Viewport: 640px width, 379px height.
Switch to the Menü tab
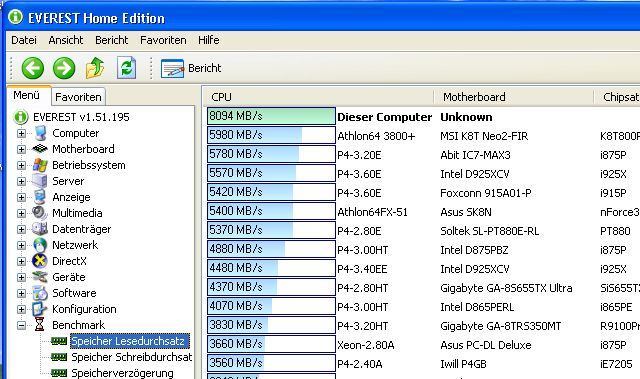pyautogui.click(x=27, y=95)
